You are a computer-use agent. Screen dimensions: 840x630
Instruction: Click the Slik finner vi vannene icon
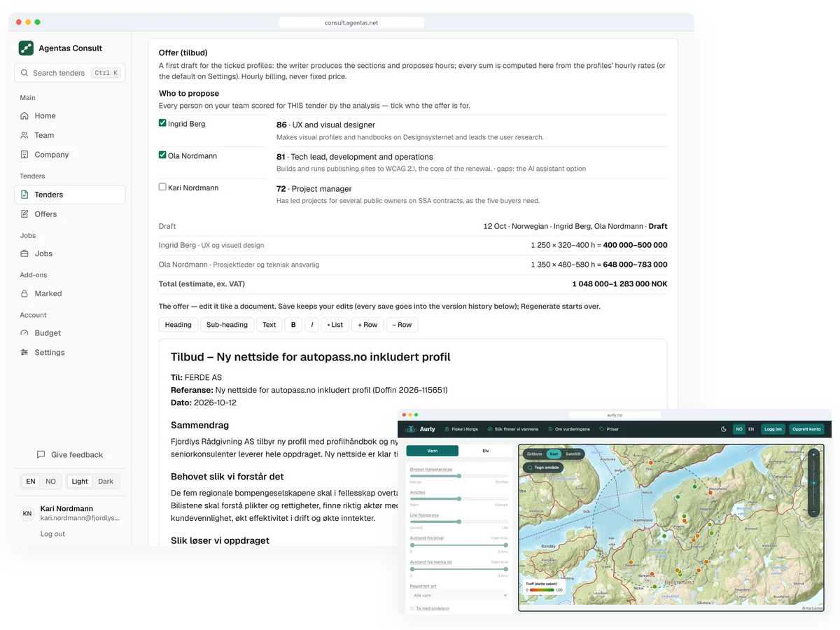(x=491, y=429)
